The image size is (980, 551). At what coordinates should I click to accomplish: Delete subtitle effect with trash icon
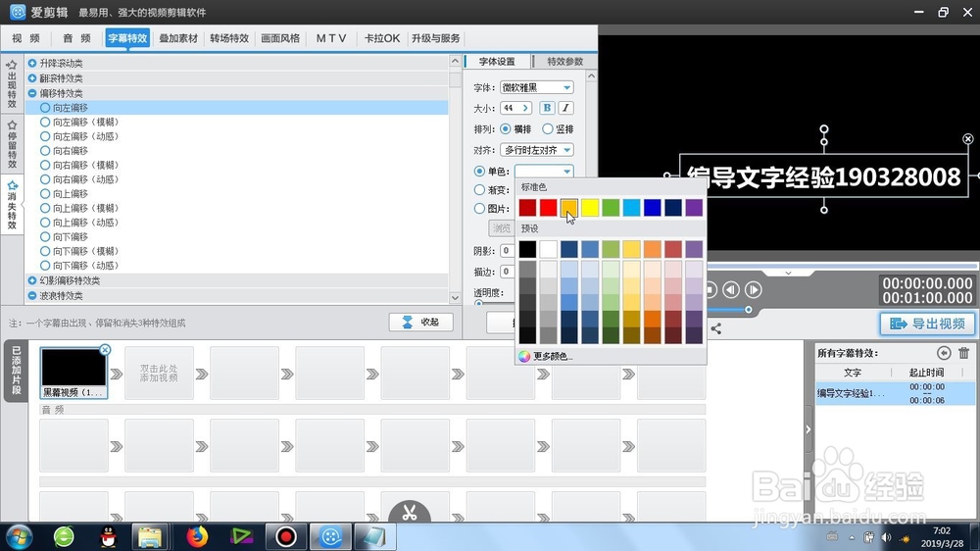click(963, 353)
